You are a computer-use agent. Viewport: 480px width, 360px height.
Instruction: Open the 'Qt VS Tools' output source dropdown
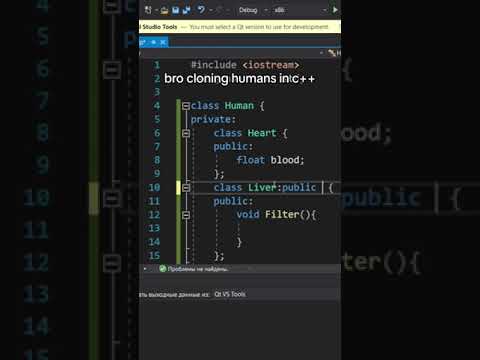tap(230, 294)
